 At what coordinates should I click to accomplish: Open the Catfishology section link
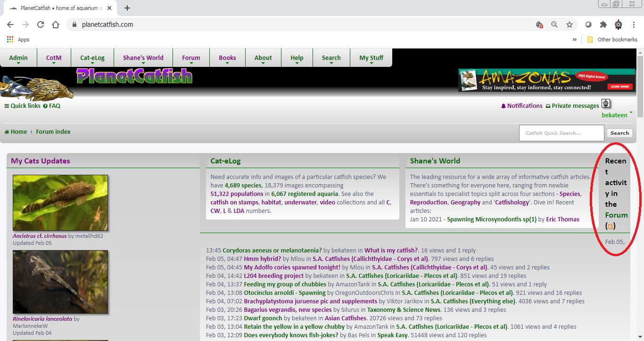(x=512, y=203)
